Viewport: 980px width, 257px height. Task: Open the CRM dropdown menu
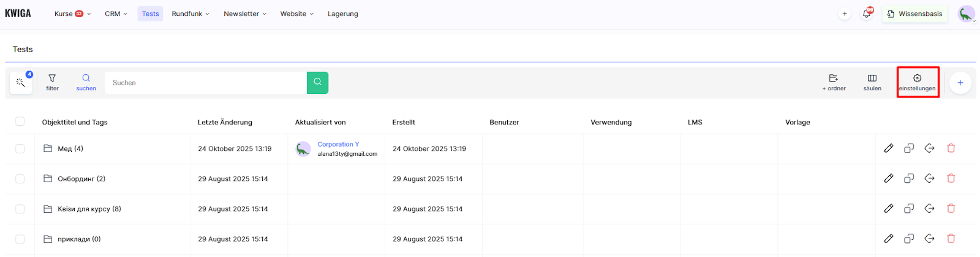116,13
